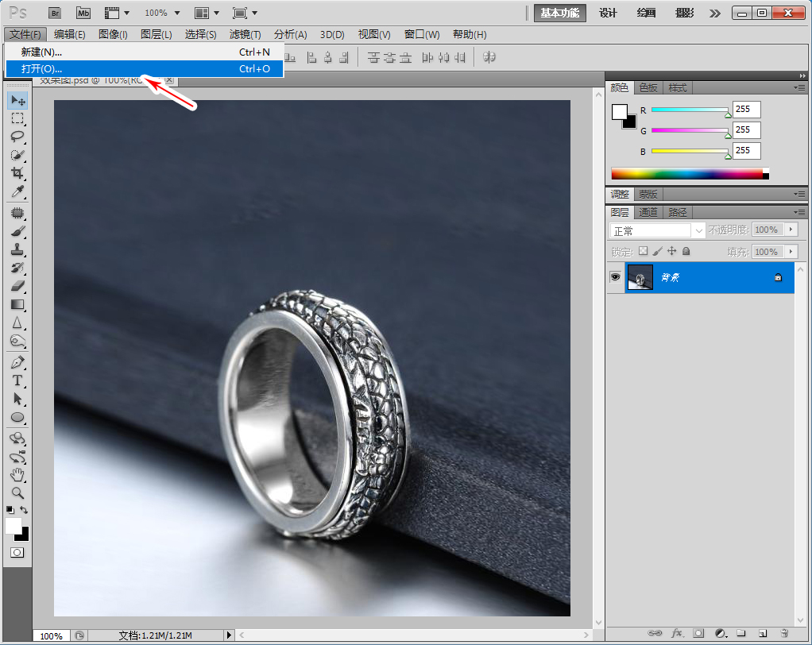Select the History Brush tool
This screenshot has width=812, height=645.
click(x=17, y=268)
